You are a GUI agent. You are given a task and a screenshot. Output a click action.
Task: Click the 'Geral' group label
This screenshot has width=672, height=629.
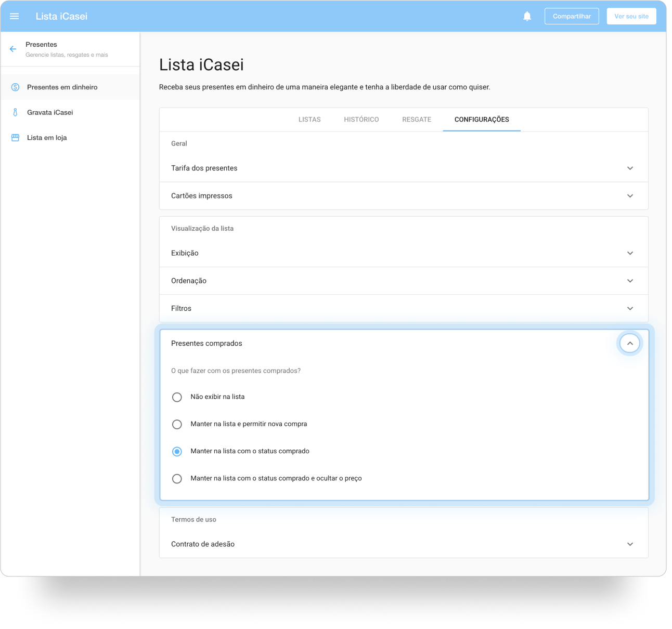(x=179, y=143)
